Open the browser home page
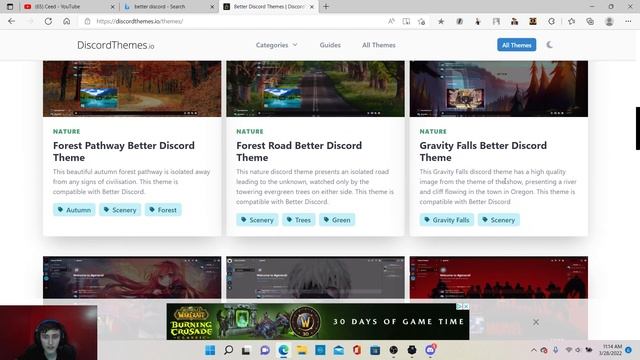The image size is (640, 360). (x=67, y=21)
